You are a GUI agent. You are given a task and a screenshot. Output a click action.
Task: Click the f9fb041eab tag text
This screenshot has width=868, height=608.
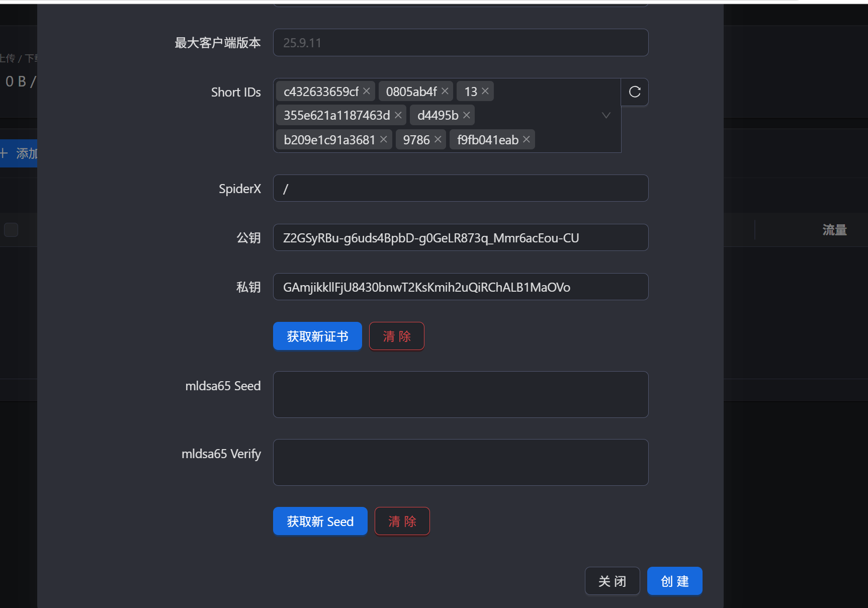pyautogui.click(x=488, y=140)
